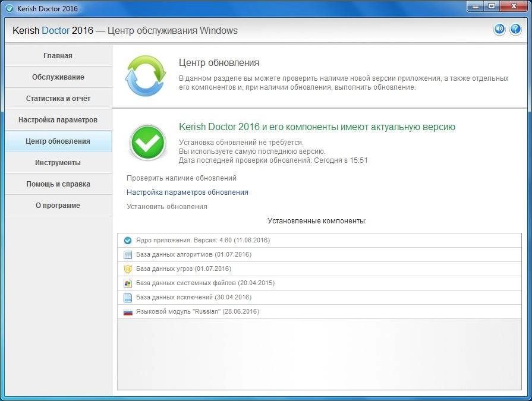Image resolution: width=532 pixels, height=401 pixels.
Task: Click Проверить наличие обновлений link
Action: click(181, 178)
